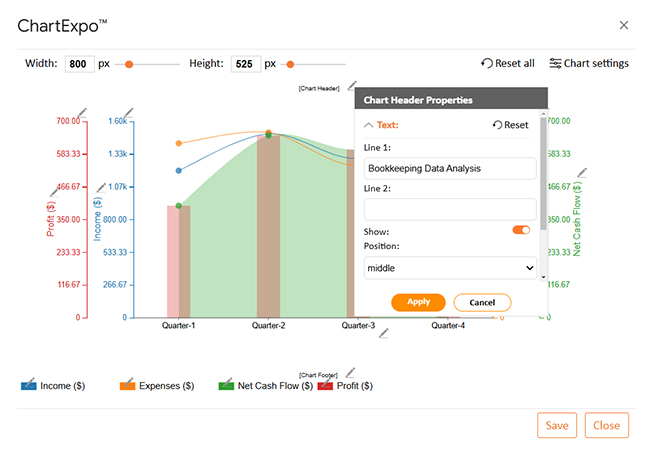
Task: Click the Expenses ($) legend label
Action: tap(167, 386)
